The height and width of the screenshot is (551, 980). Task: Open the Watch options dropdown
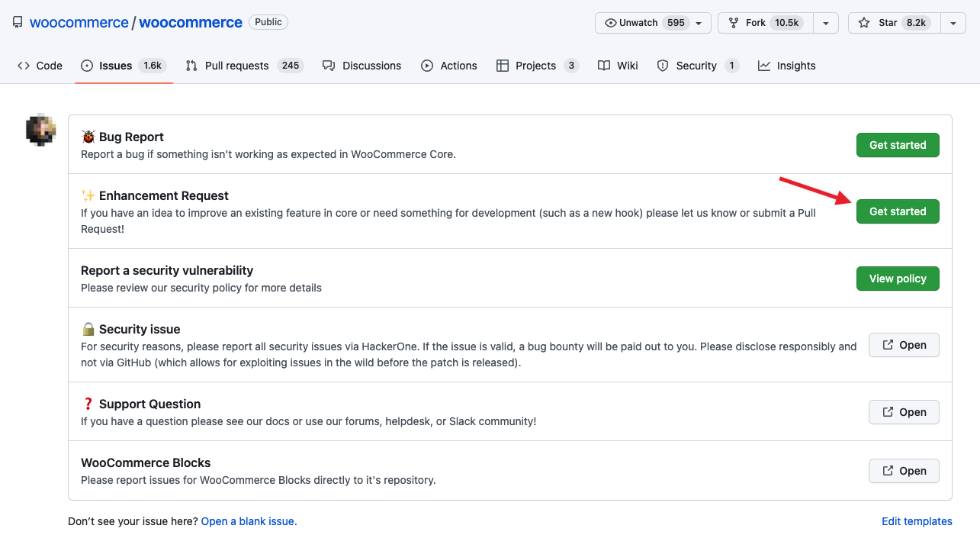699,22
